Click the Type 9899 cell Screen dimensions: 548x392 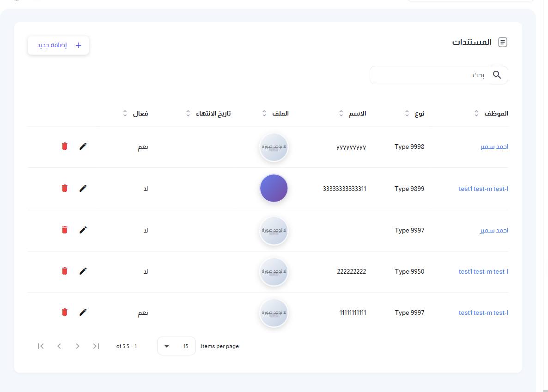pos(409,189)
